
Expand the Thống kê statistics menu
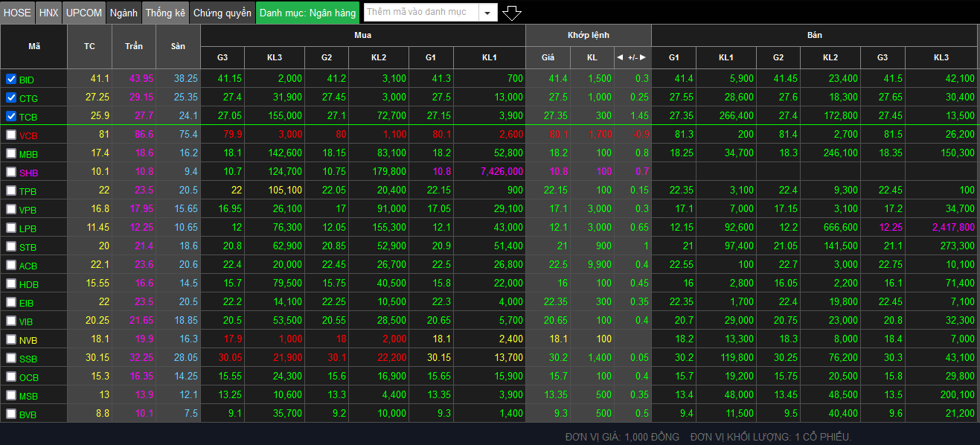point(165,13)
